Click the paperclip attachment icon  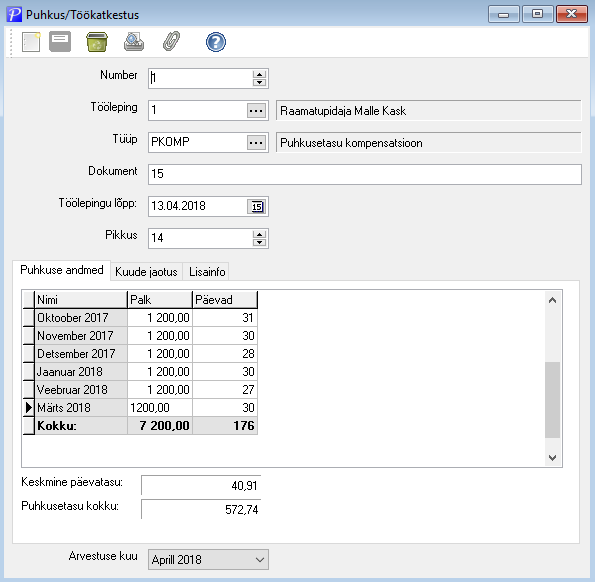tap(172, 41)
